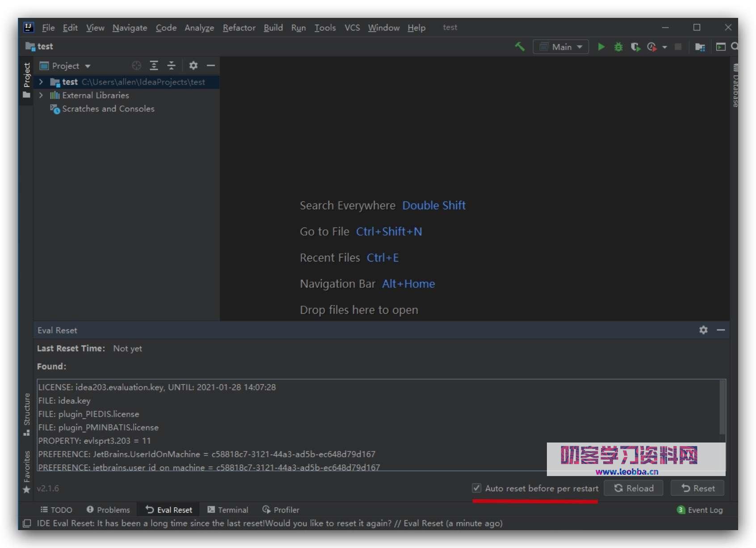Screen dimensions: 756x548
Task: Expand the External Libraries node
Action: click(41, 95)
